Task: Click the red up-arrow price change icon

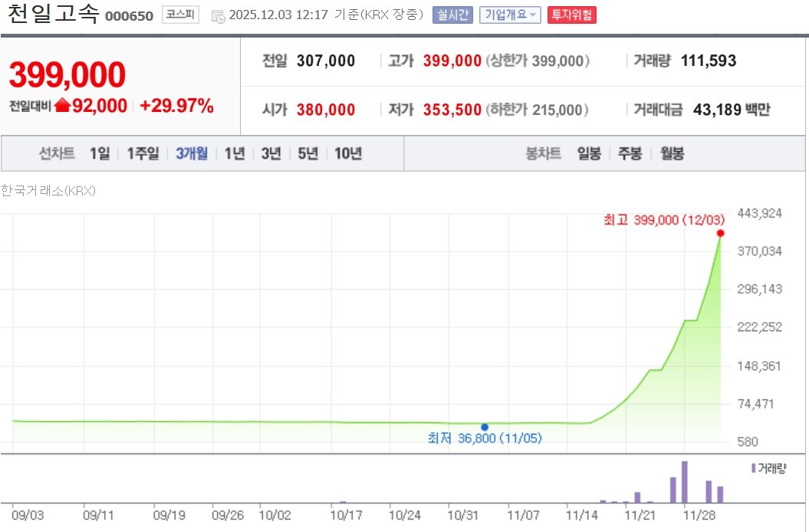Action: pos(62,107)
